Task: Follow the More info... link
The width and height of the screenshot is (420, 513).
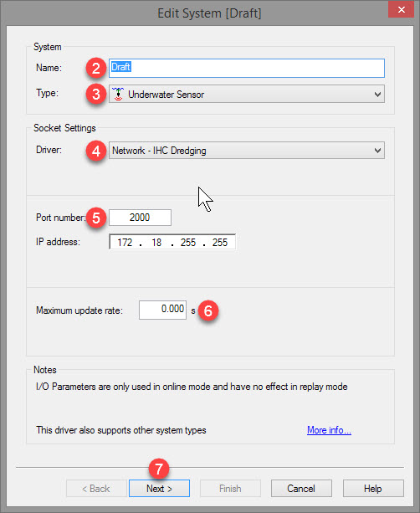Action: pos(329,430)
